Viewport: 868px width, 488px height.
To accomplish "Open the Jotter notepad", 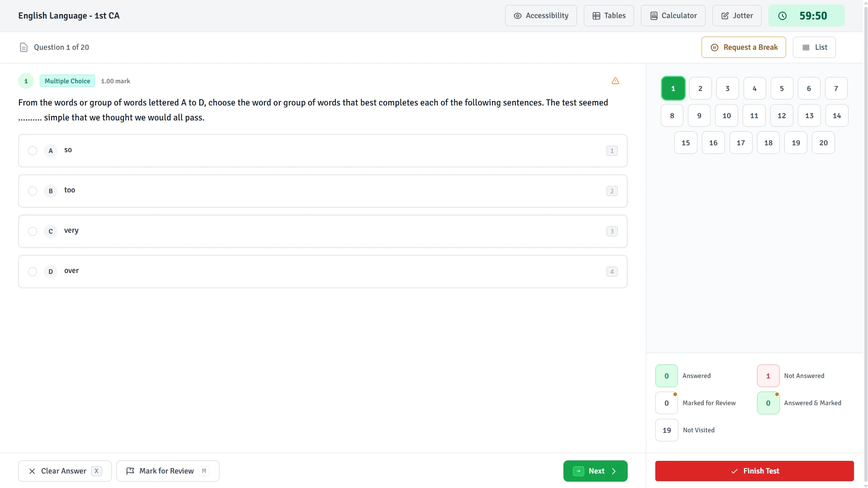I will coord(737,16).
